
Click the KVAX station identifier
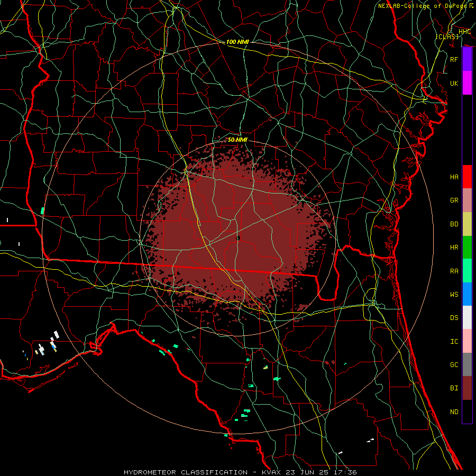271,472
